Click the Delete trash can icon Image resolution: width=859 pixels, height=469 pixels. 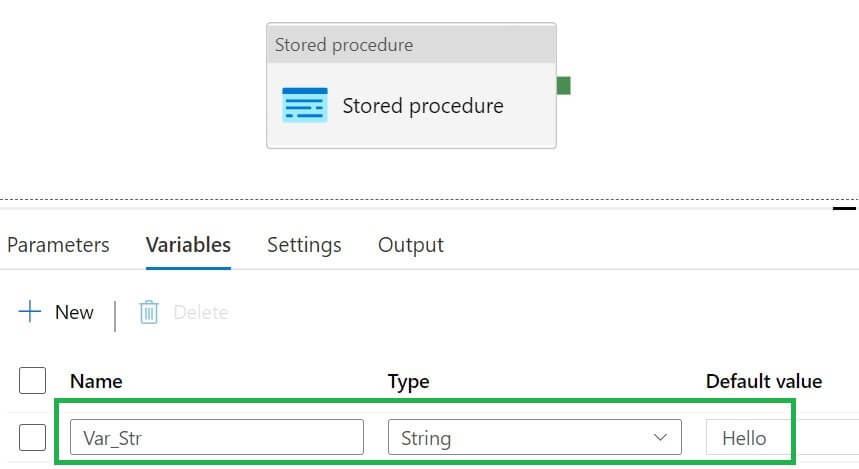[149, 313]
